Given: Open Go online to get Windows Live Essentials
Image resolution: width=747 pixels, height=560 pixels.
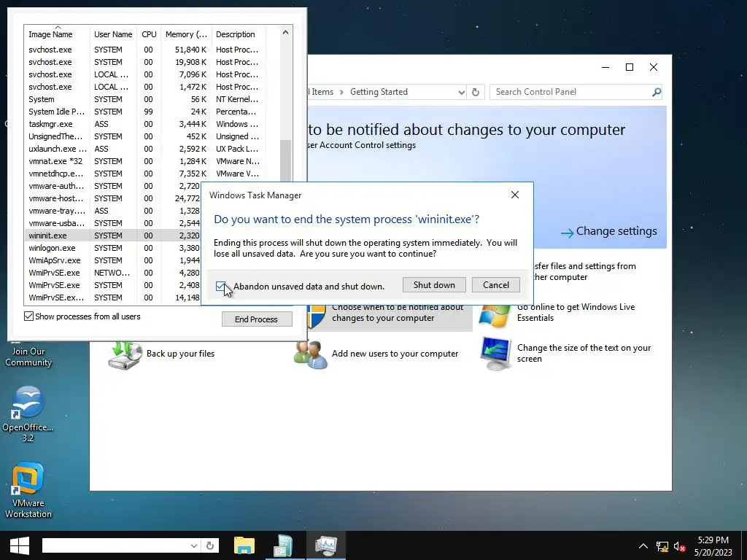Looking at the screenshot, I should tap(576, 312).
